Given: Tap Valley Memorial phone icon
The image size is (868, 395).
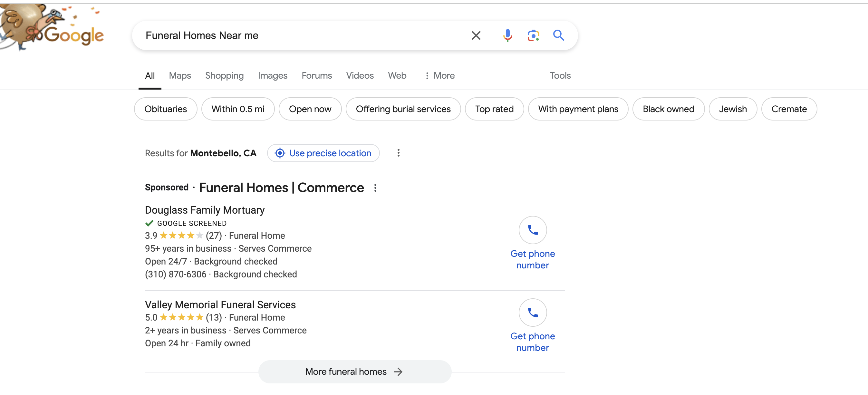Looking at the screenshot, I should 532,313.
